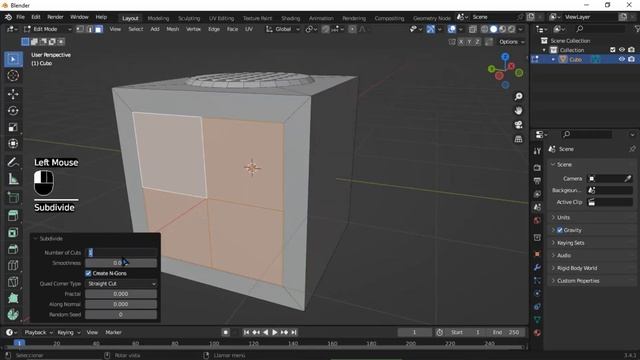Open the timeline Marker menu
The image size is (640, 360).
coord(113,332)
